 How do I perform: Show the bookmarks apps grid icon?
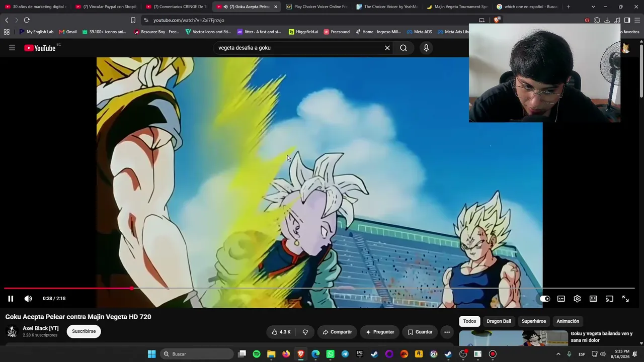point(7,32)
